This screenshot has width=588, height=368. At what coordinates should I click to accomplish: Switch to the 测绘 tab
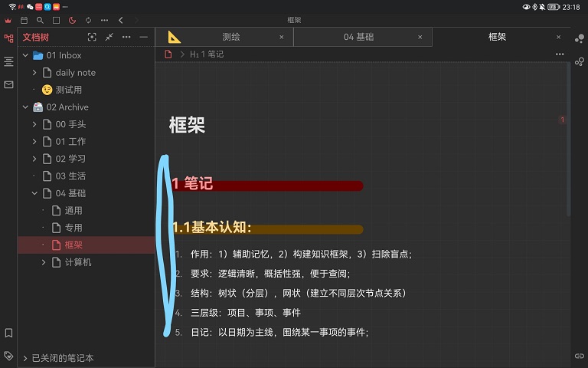(230, 37)
